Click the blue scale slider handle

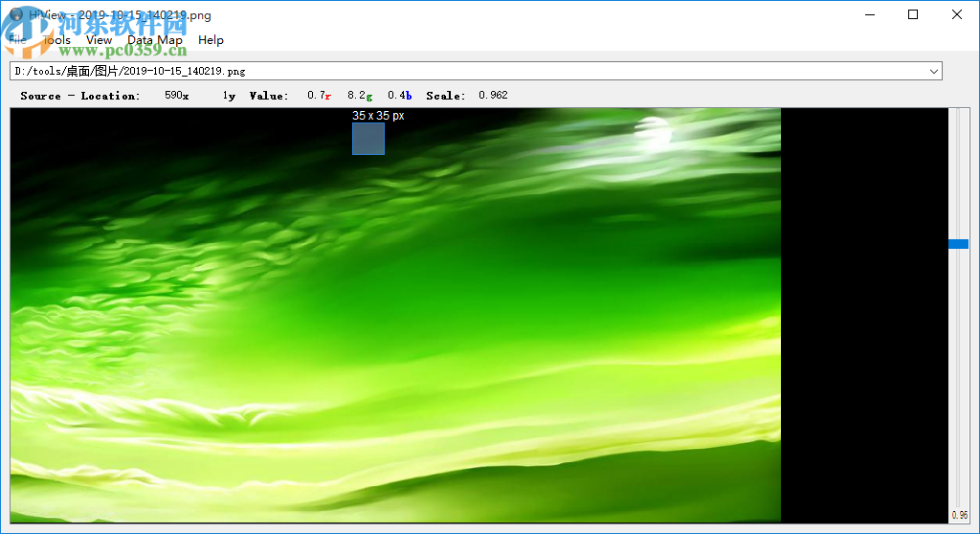pos(958,244)
